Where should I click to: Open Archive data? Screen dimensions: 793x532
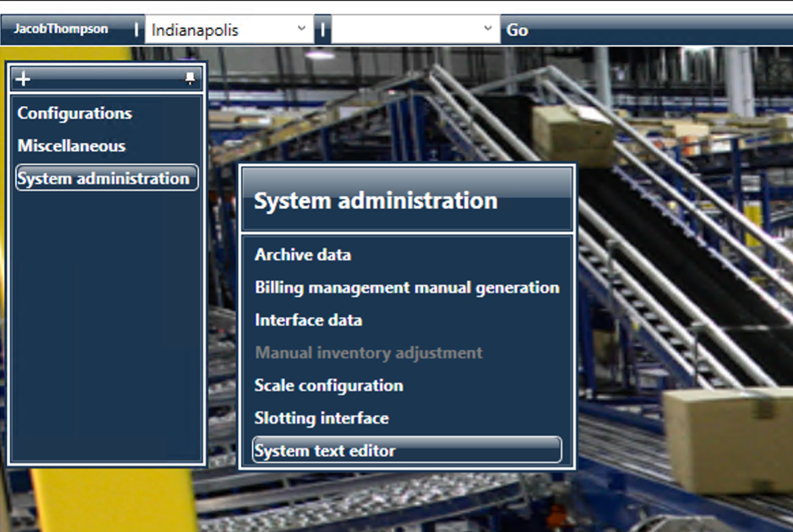pyautogui.click(x=302, y=254)
